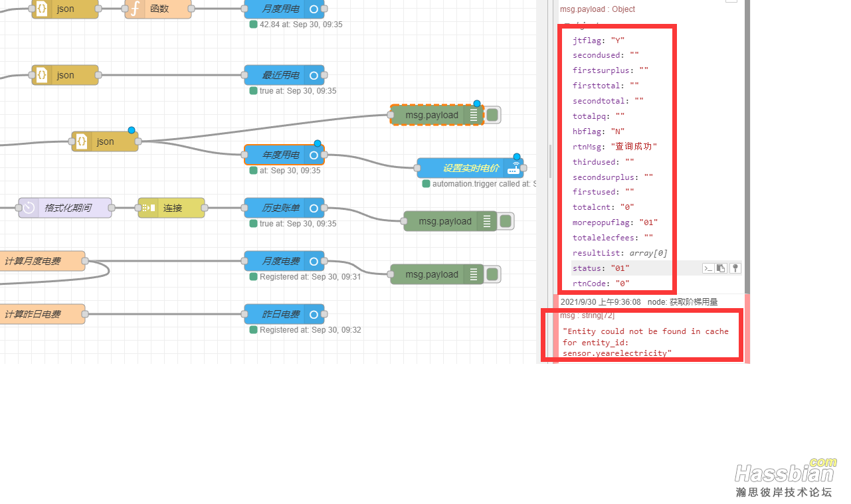851x504 pixels.
Task: Copy the path of the status property
Action: (x=709, y=268)
